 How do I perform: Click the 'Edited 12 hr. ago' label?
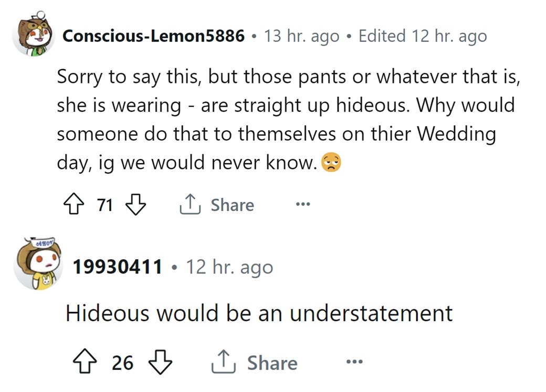click(423, 36)
